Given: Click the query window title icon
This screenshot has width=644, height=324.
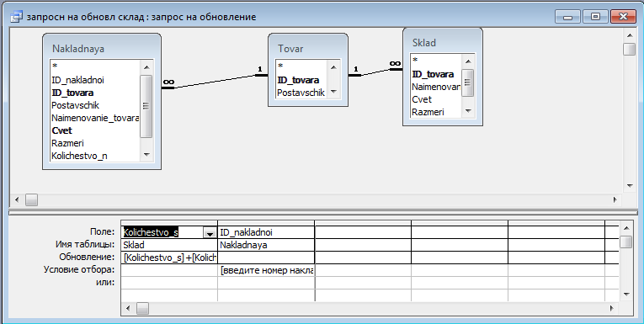Looking at the screenshot, I should coord(16,17).
